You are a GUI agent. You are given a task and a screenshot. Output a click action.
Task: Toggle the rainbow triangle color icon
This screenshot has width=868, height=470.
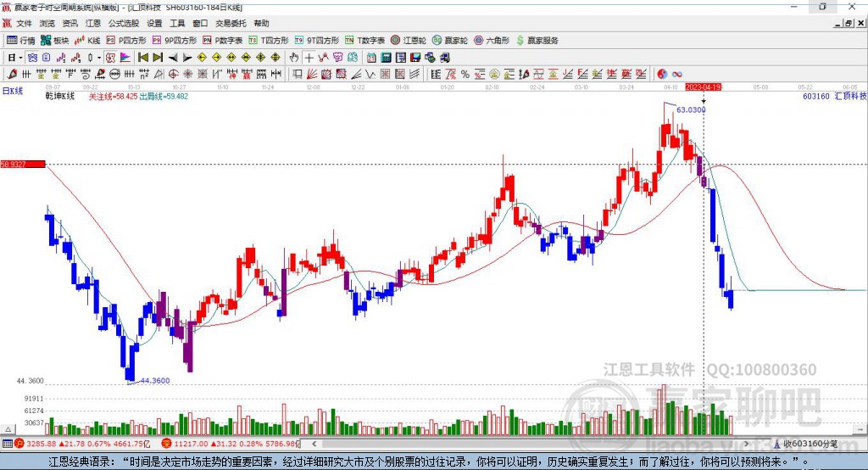pyautogui.click(x=125, y=58)
